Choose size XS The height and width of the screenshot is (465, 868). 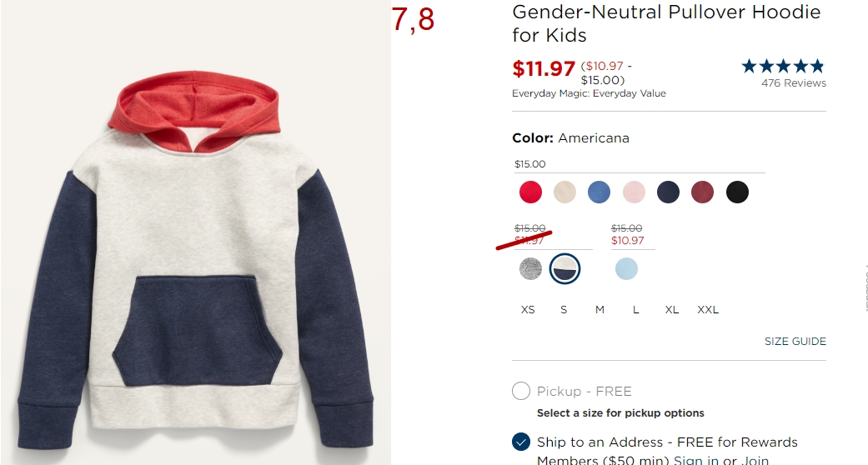[528, 310]
